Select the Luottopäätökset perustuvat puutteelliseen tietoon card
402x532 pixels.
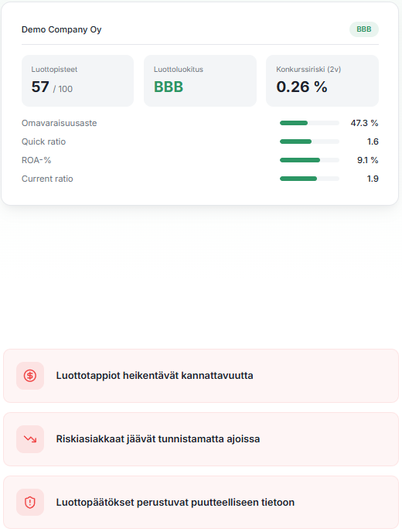pyautogui.click(x=201, y=502)
